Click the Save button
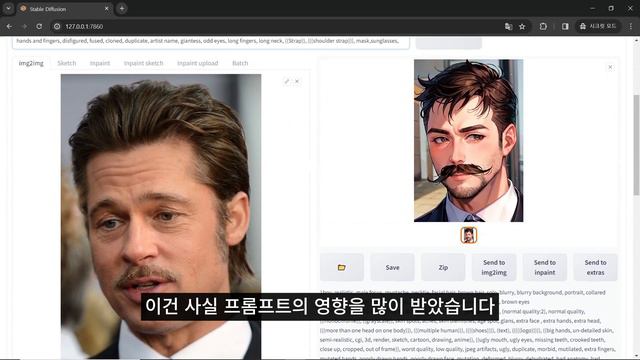Viewport: 640px width, 360px height. pyautogui.click(x=392, y=267)
